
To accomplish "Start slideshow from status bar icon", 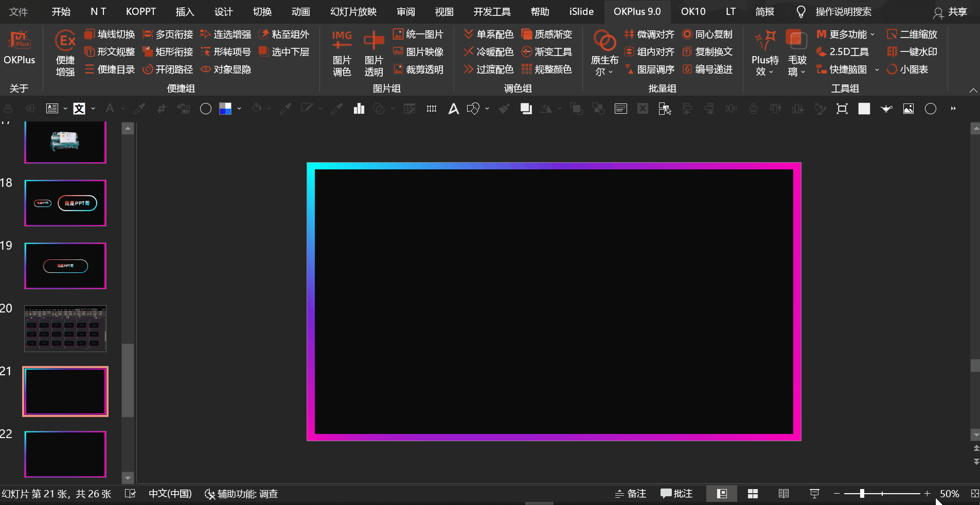I will [814, 494].
